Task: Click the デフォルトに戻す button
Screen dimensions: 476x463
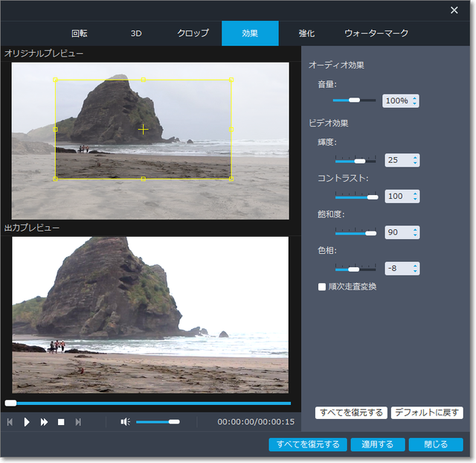Action: (427, 412)
